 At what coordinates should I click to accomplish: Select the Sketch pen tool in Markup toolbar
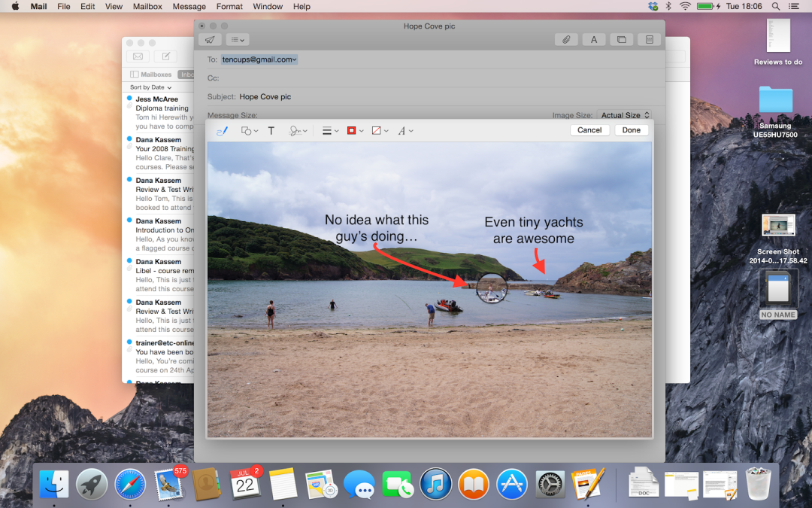click(x=222, y=131)
